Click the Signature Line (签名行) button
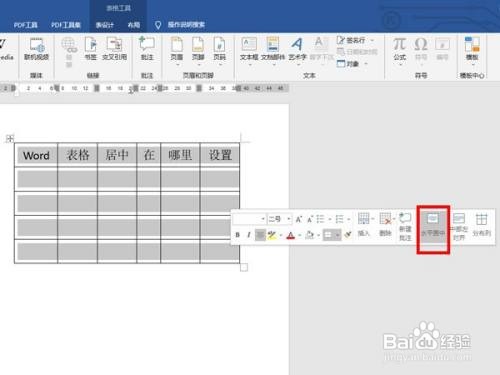Image resolution: width=500 pixels, height=375 pixels. [x=351, y=40]
